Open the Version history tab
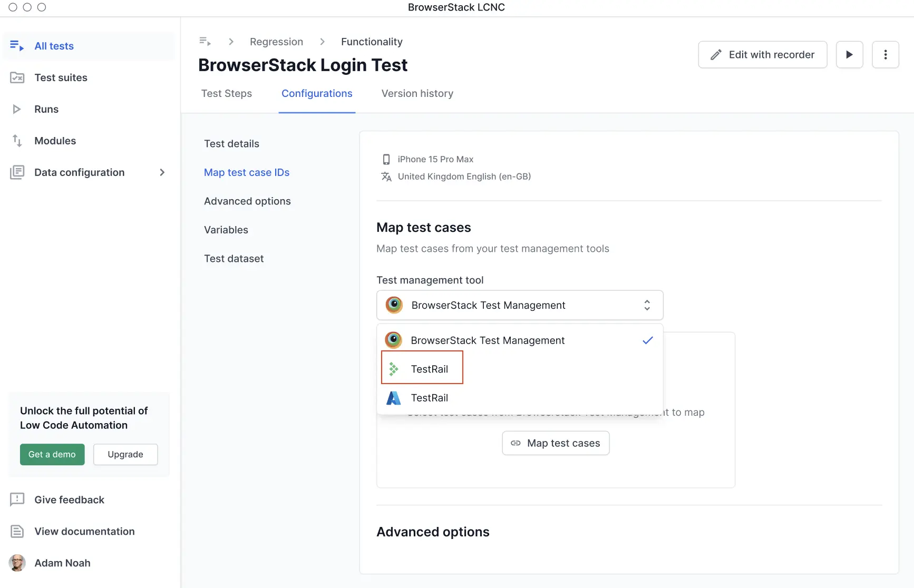 click(417, 93)
